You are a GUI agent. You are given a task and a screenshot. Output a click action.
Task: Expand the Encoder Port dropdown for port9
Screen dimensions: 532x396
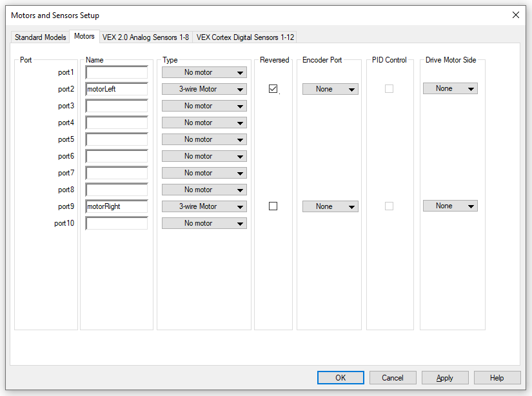(330, 206)
